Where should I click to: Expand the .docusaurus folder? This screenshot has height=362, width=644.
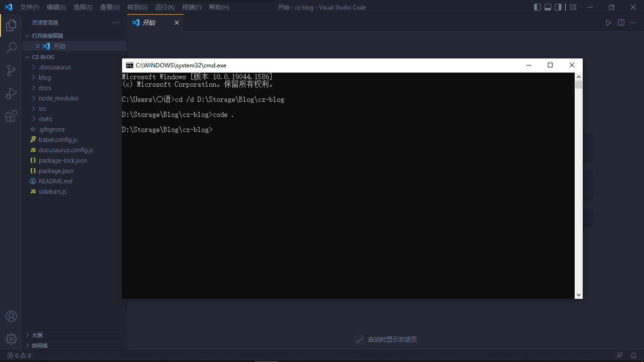coord(75,67)
